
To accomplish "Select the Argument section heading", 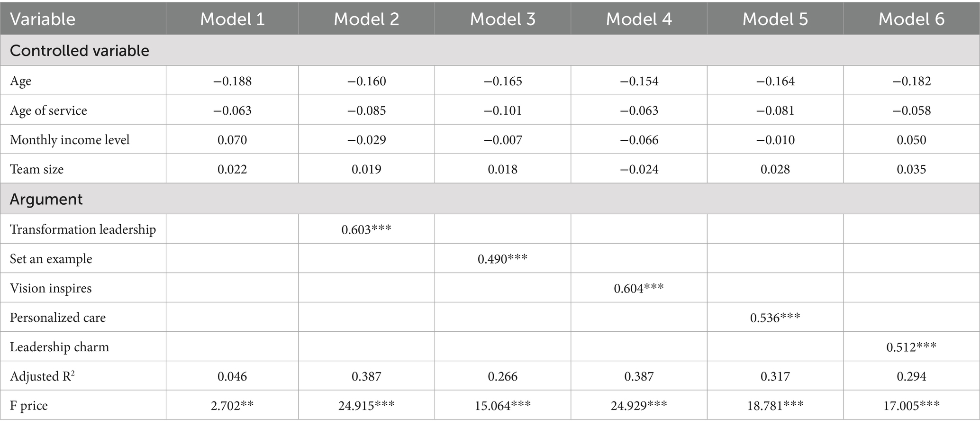I will (x=46, y=199).
